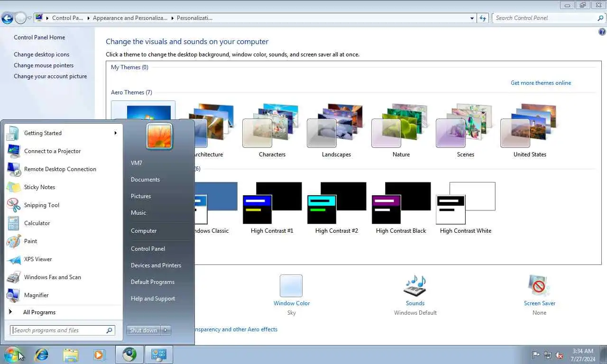
Task: Open Control Panel from Start menu
Action: (148, 249)
